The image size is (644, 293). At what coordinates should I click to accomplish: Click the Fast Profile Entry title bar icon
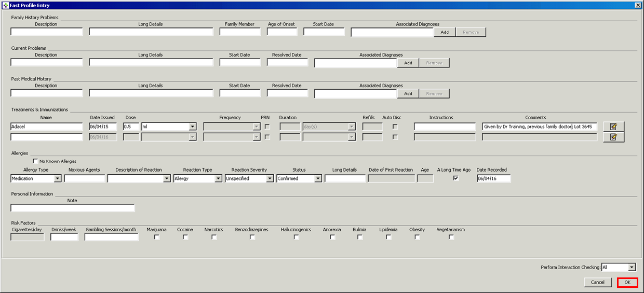6,5
